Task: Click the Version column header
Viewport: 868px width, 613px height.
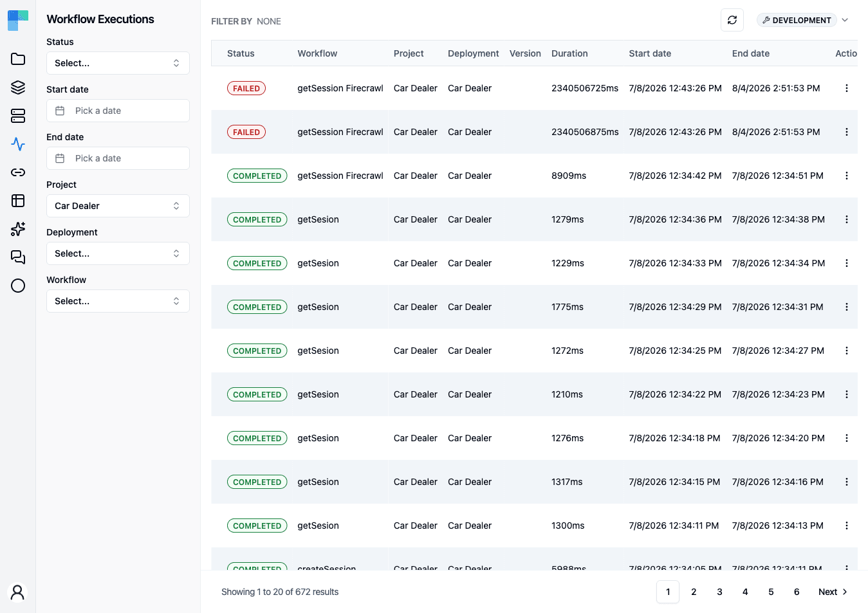Action: pyautogui.click(x=525, y=53)
